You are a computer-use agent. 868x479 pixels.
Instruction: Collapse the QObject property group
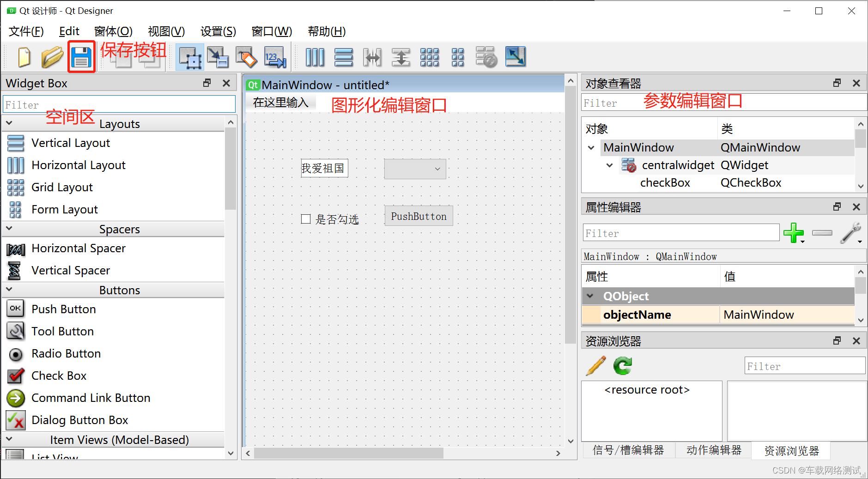click(590, 296)
